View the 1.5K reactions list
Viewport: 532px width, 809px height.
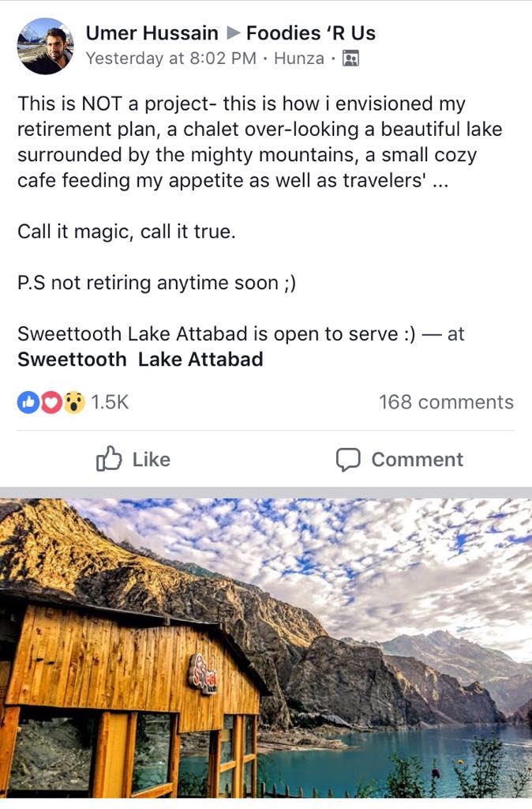click(110, 402)
